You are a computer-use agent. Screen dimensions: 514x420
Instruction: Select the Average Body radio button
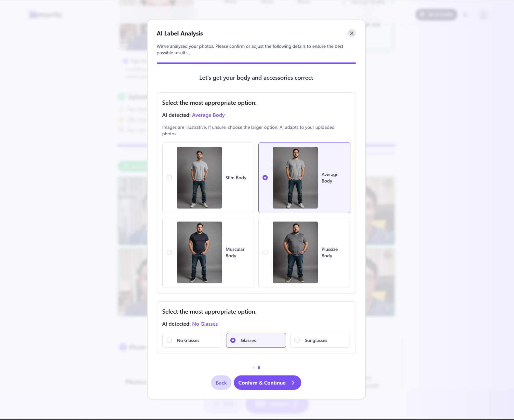click(x=265, y=178)
